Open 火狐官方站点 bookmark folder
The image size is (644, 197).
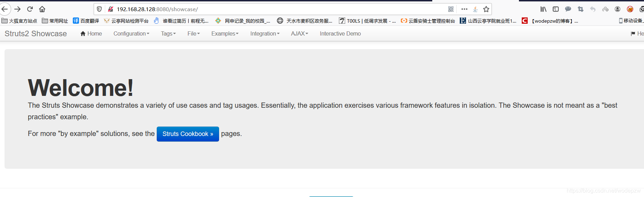point(19,21)
